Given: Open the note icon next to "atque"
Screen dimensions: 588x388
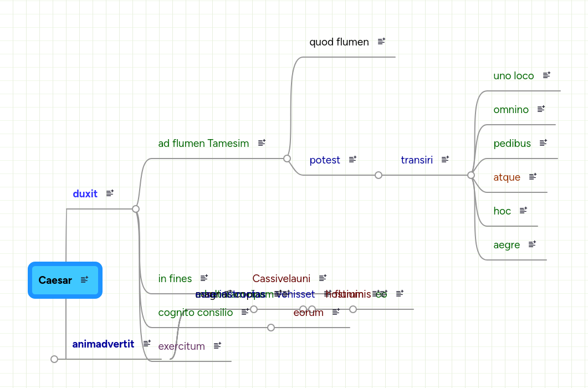Looking at the screenshot, I should click(533, 176).
